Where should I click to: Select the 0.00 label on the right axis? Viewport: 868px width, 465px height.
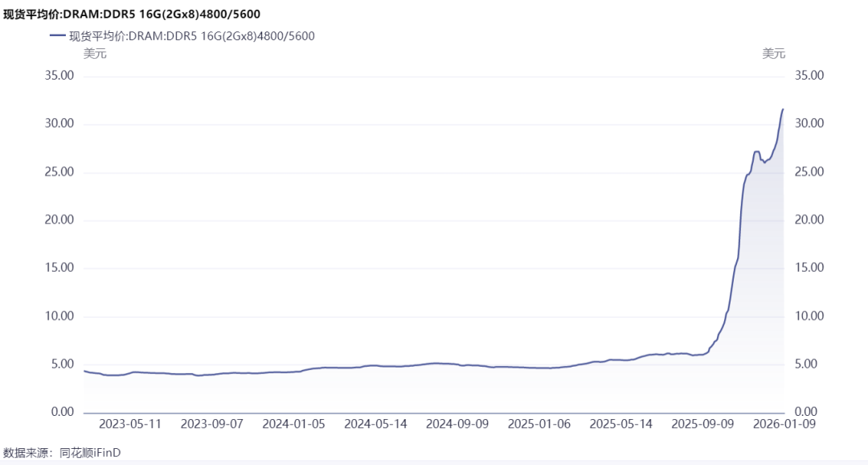806,412
